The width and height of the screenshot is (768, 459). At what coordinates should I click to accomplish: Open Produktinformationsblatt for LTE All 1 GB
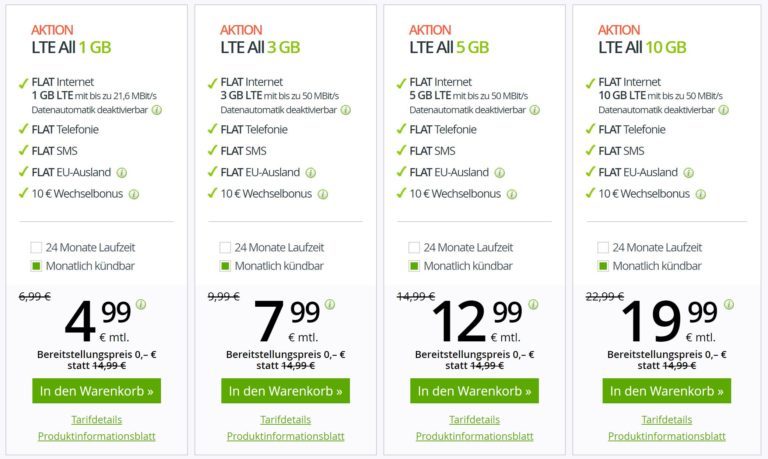click(96, 436)
